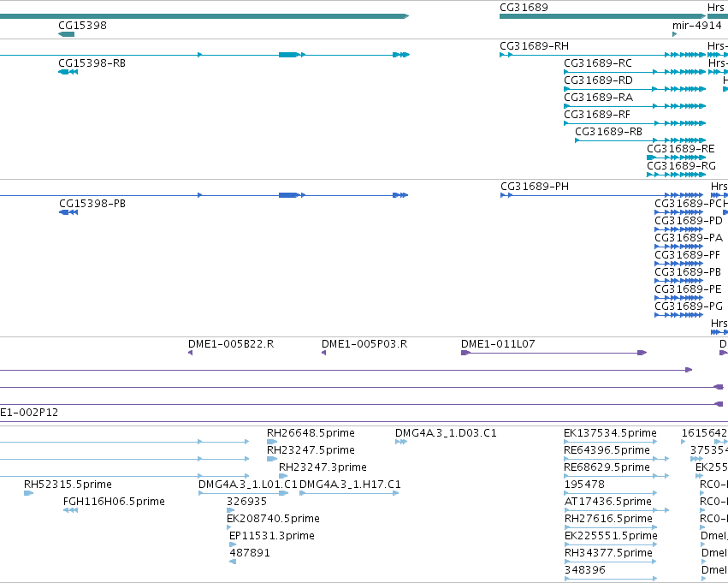Screen dimensions: 728x583
Task: Click the 348396 feature label
Action: click(585, 569)
